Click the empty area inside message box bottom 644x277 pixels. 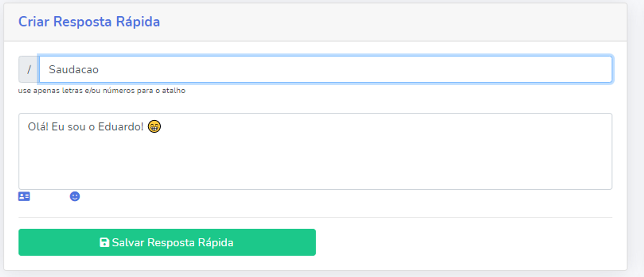click(x=315, y=171)
